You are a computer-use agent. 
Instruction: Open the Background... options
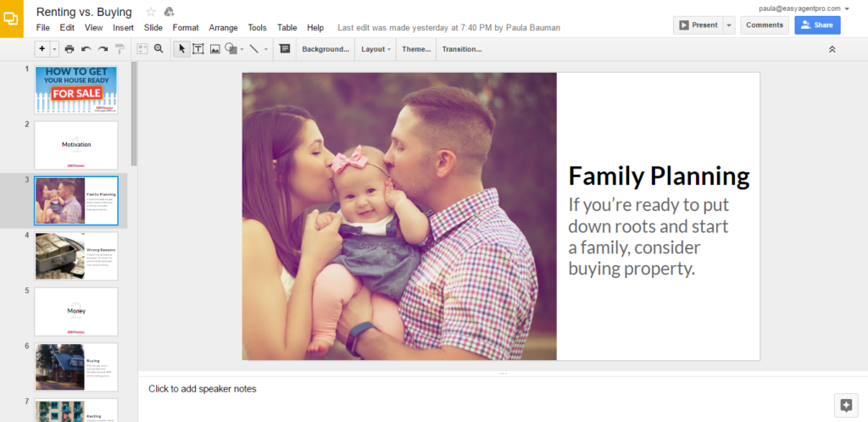325,49
